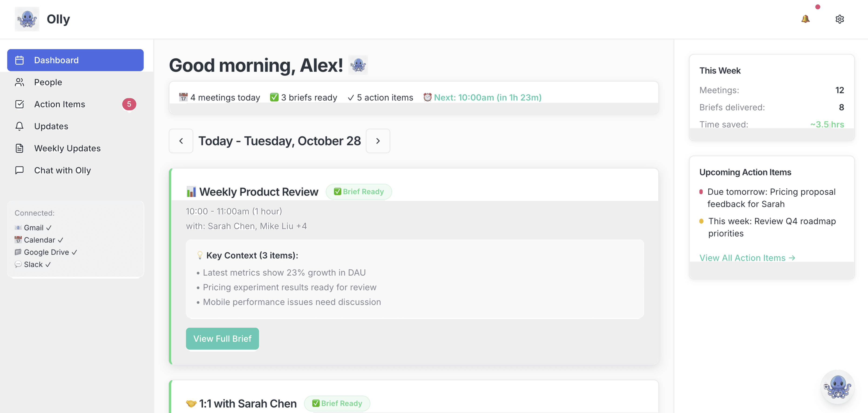Image resolution: width=868 pixels, height=413 pixels.
Task: Click the Action Items checkbox icon
Action: [20, 104]
